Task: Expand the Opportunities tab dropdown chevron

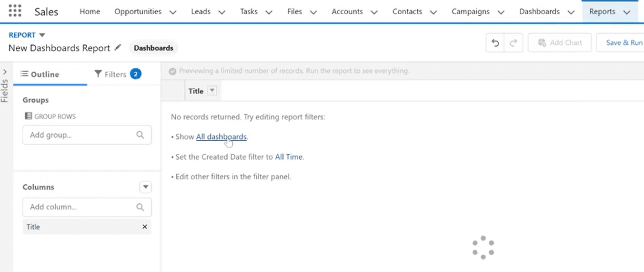Action: 173,12
